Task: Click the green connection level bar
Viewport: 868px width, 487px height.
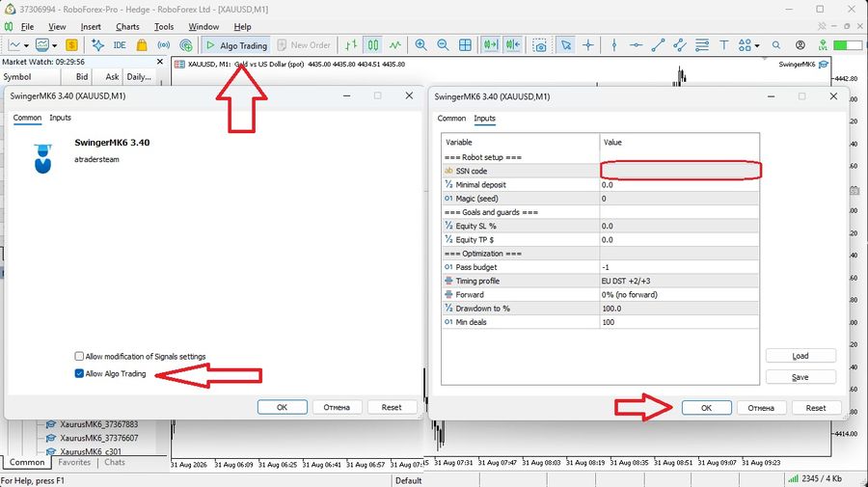Action: [x=847, y=45]
